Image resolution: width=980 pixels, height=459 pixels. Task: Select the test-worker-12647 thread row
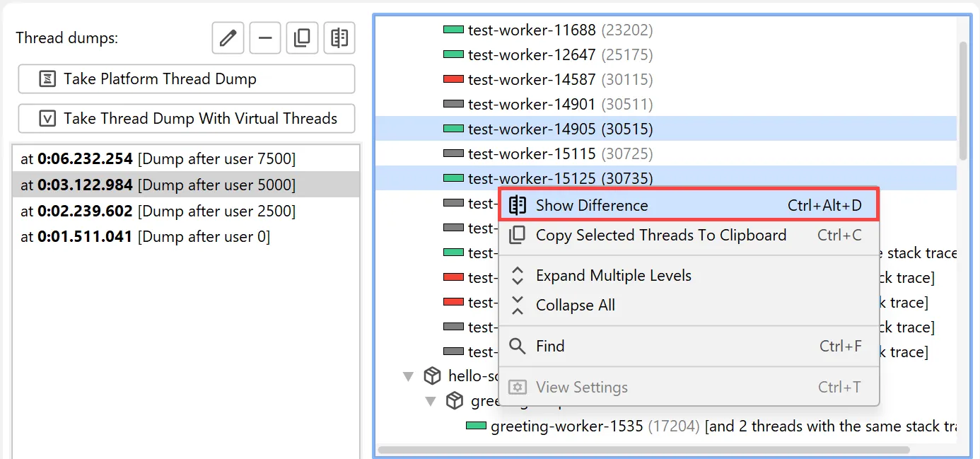click(x=666, y=54)
